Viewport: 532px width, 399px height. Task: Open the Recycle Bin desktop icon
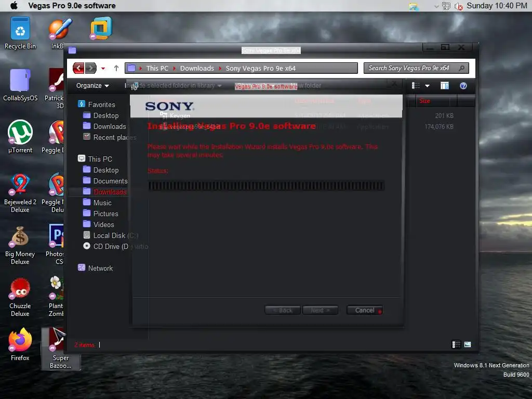pyautogui.click(x=20, y=33)
